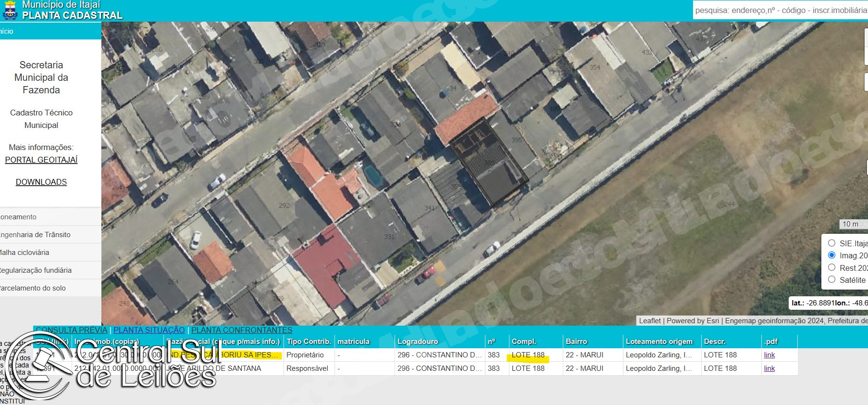The width and height of the screenshot is (868, 405).
Task: Open Regularização fundiária sidebar item
Action: click(50, 270)
